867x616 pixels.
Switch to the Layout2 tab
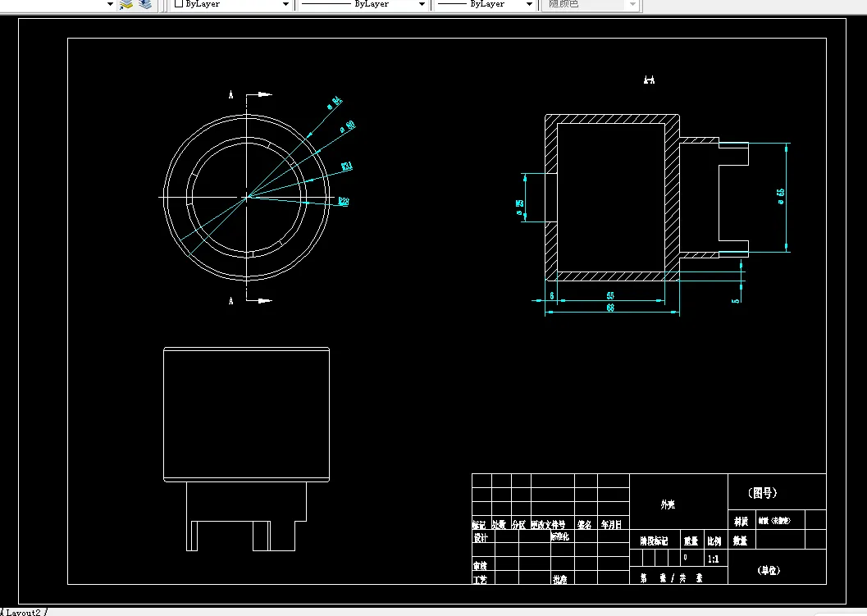[23, 612]
